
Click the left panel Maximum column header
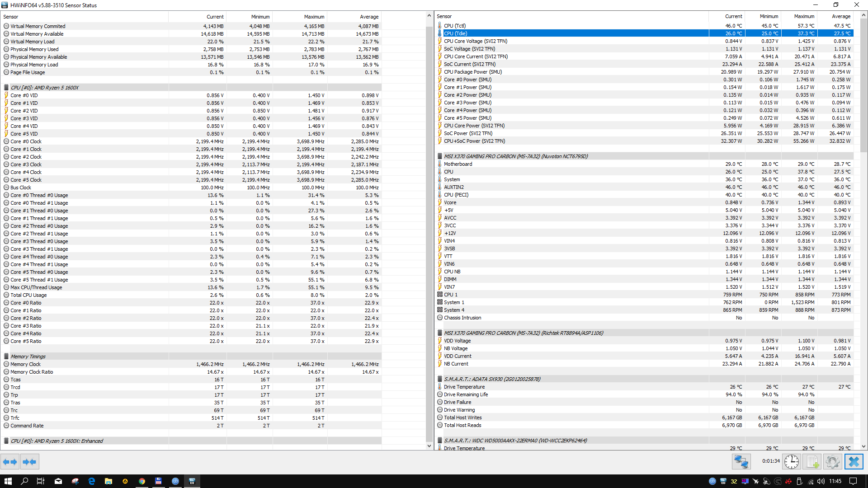pos(300,17)
